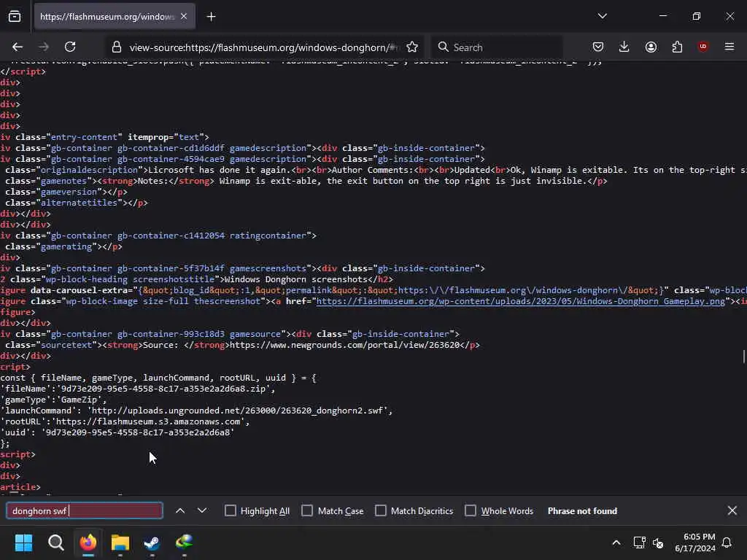This screenshot has width=747, height=560.
Task: Open the Windows-Donghorn_Gameplay.png link
Action: (x=520, y=301)
